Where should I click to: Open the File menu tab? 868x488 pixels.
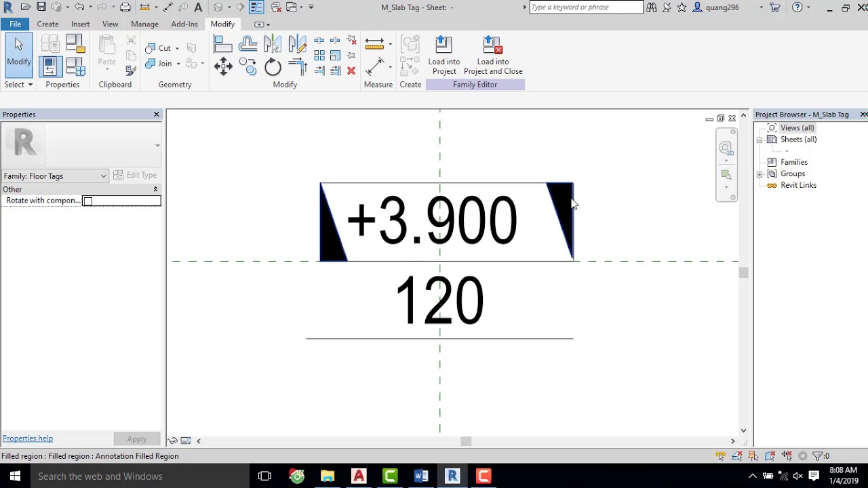pyautogui.click(x=15, y=24)
